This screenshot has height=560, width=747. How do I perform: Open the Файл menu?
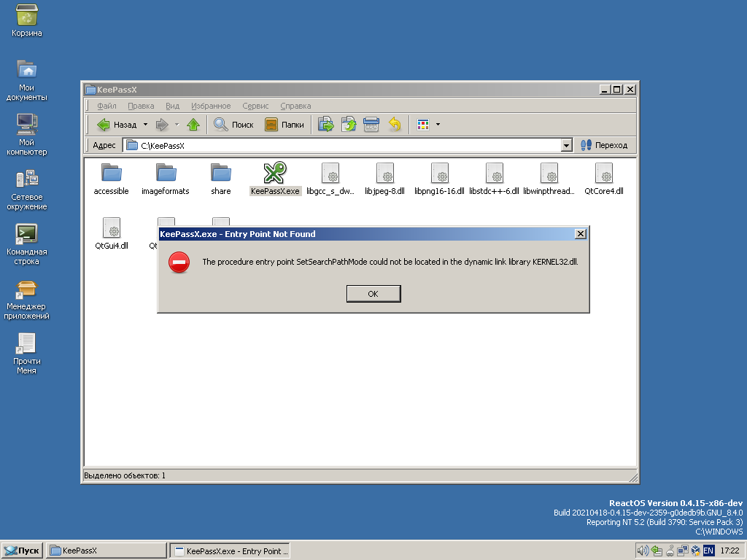coord(107,106)
